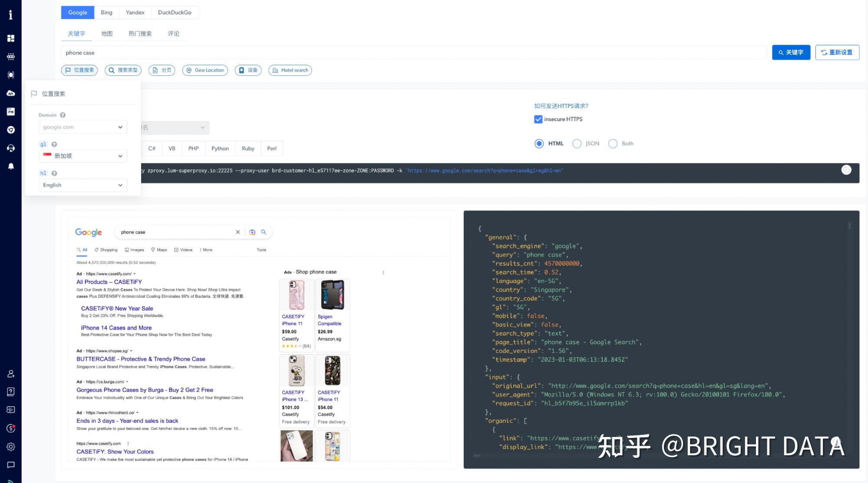Viewport: 868px width, 483px height.
Task: Open the Domain google.com dropdown
Action: (83, 127)
